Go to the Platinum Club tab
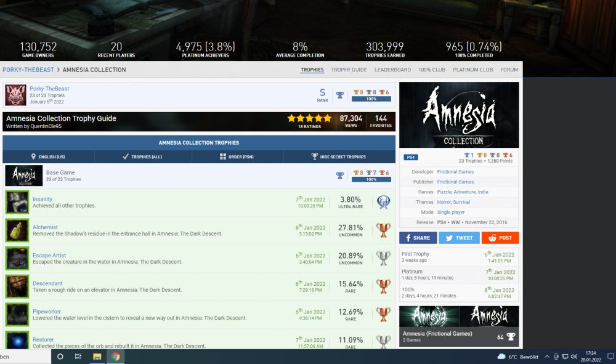Viewport: 616px width, 364px height. pyautogui.click(x=472, y=70)
